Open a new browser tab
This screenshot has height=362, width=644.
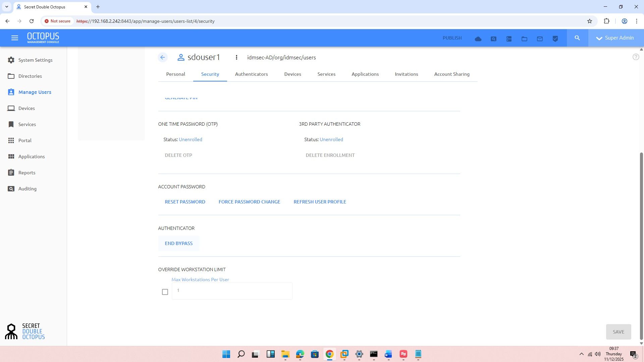click(98, 7)
